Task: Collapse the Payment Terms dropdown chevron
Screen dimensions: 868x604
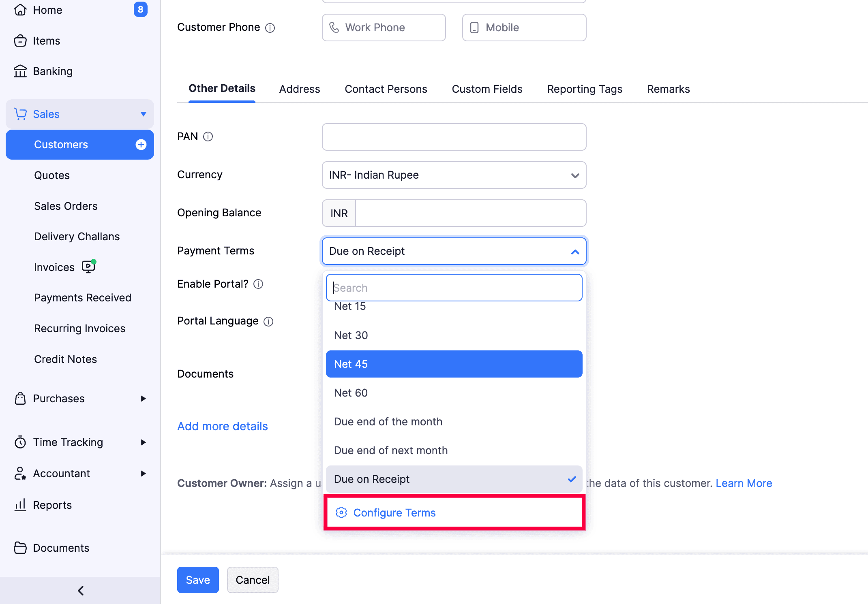Action: tap(575, 252)
